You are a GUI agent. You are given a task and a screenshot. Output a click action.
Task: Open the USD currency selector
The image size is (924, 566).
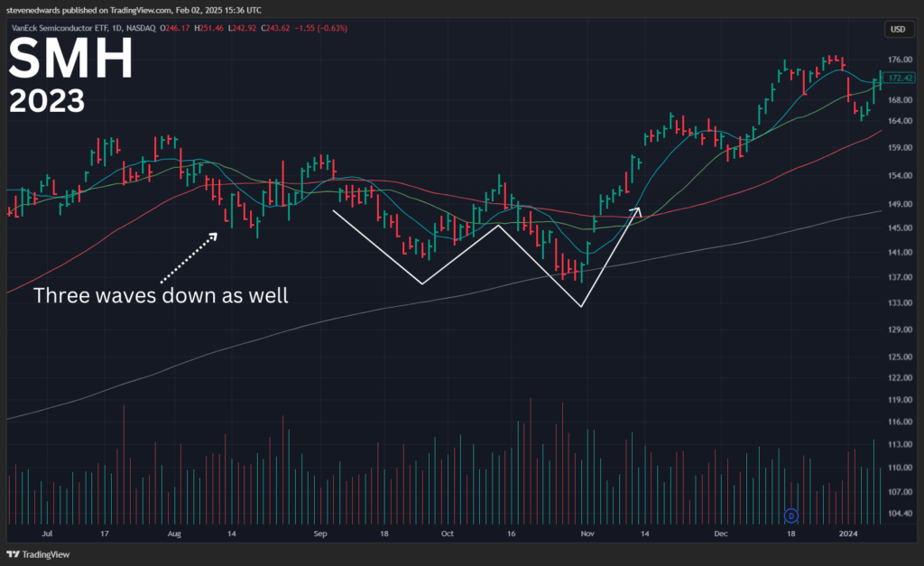[x=898, y=29]
